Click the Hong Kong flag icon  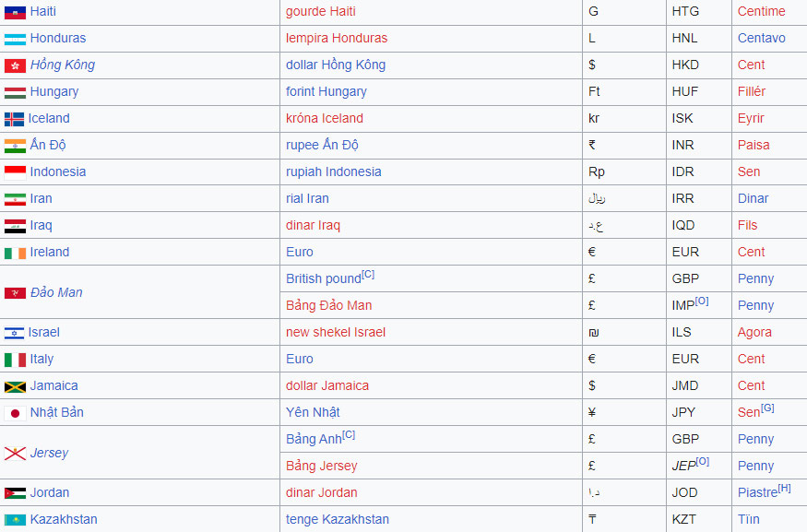point(15,65)
